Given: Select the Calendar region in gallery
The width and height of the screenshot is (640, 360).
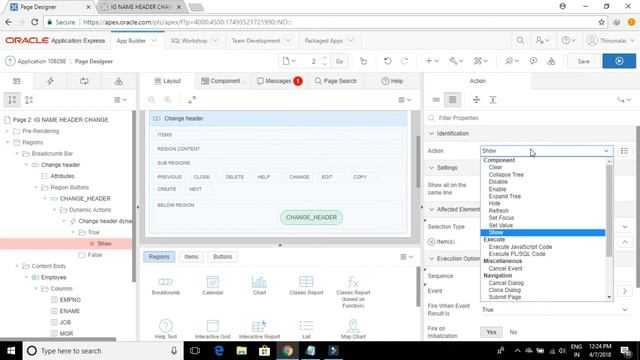Looking at the screenshot, I should point(213,286).
